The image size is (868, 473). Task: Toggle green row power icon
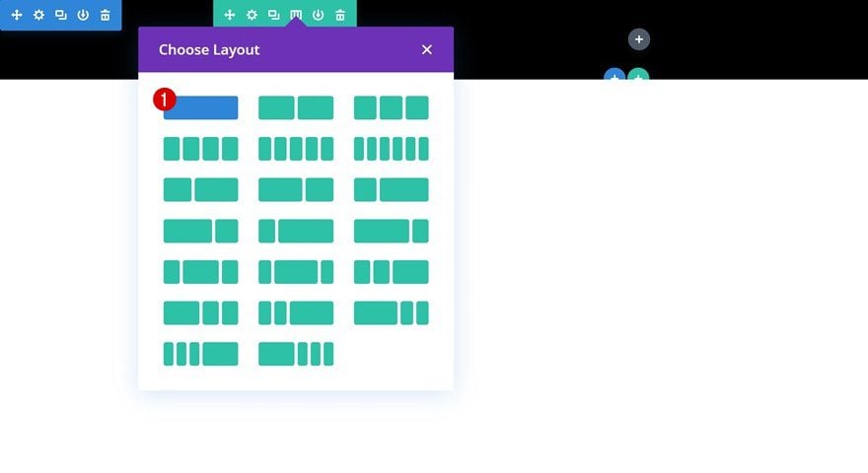coord(318,15)
